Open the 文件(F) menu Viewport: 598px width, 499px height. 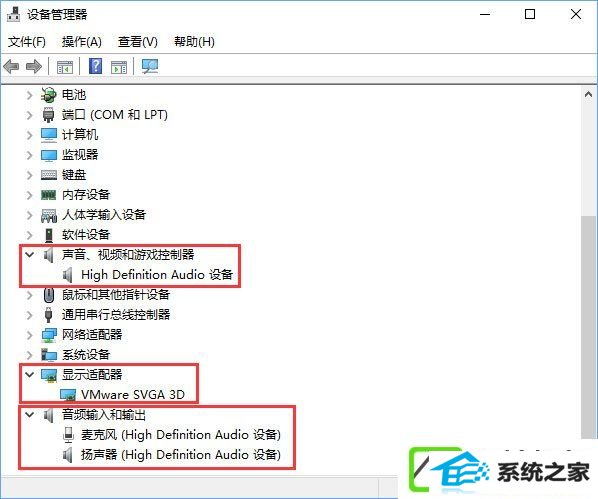[27, 42]
